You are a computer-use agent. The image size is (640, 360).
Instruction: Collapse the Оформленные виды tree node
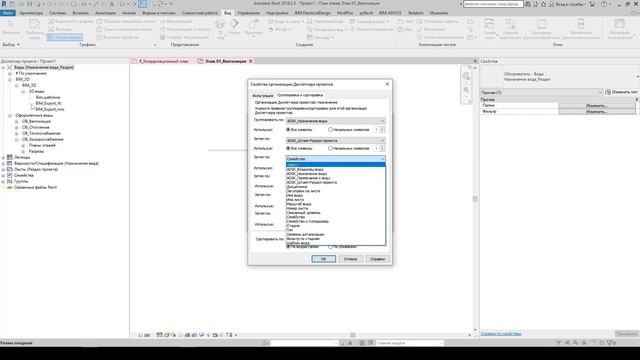click(x=10, y=116)
